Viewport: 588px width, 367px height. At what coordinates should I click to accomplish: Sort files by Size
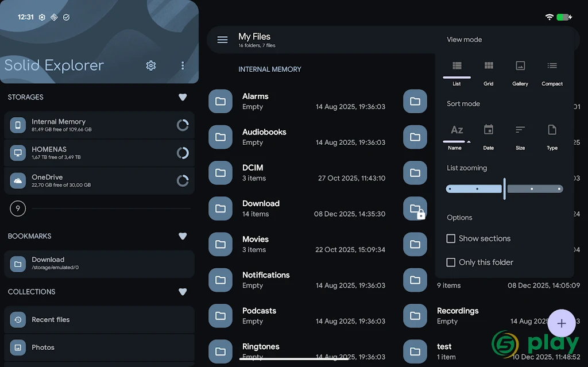(x=520, y=137)
